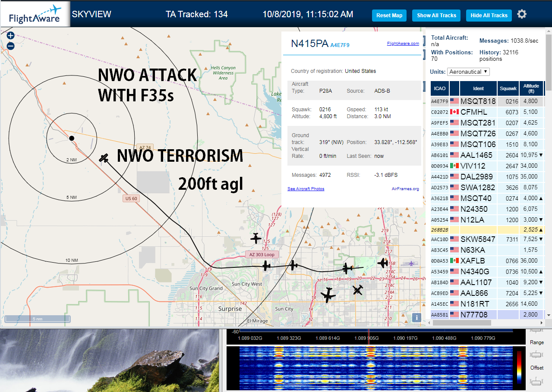
Task: Sort the table by Squawk column
Action: (508, 88)
